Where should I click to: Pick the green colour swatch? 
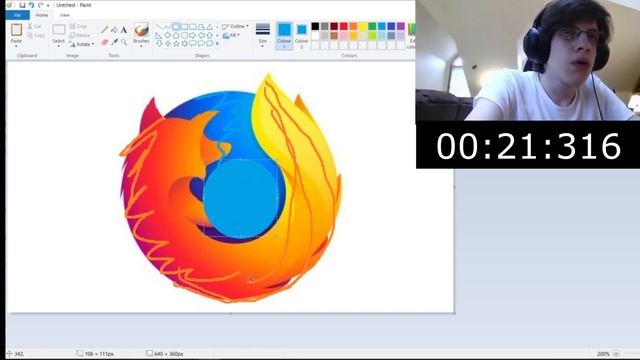tap(372, 27)
